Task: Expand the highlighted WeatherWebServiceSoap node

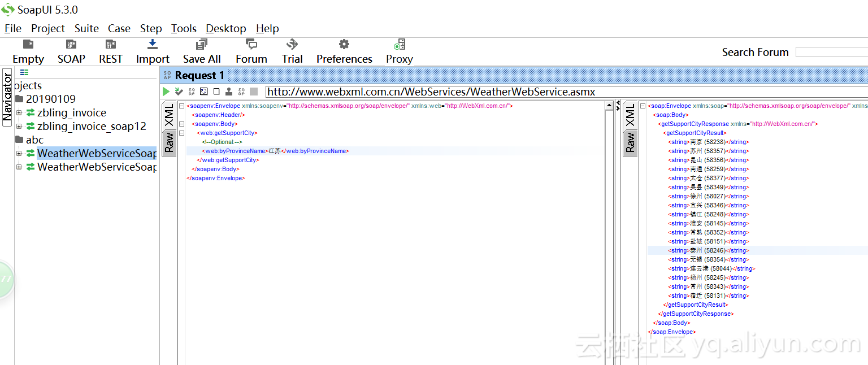Action: pyautogui.click(x=19, y=154)
